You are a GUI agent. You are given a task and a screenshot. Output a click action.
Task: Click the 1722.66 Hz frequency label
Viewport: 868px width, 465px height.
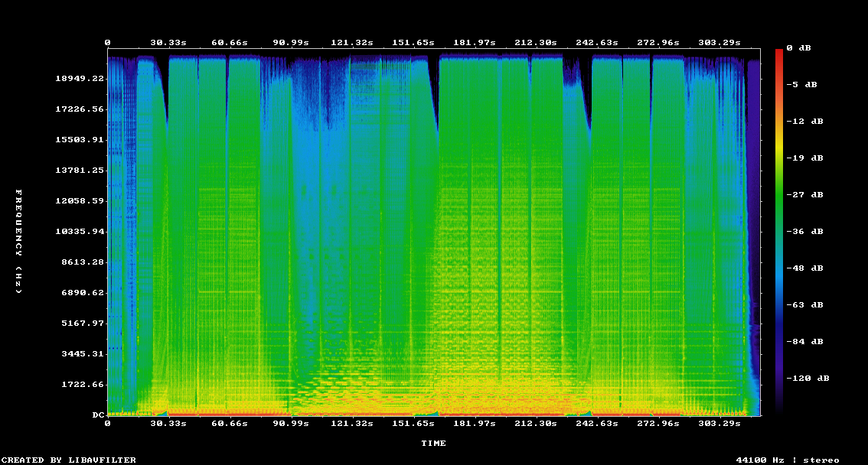tap(82, 384)
